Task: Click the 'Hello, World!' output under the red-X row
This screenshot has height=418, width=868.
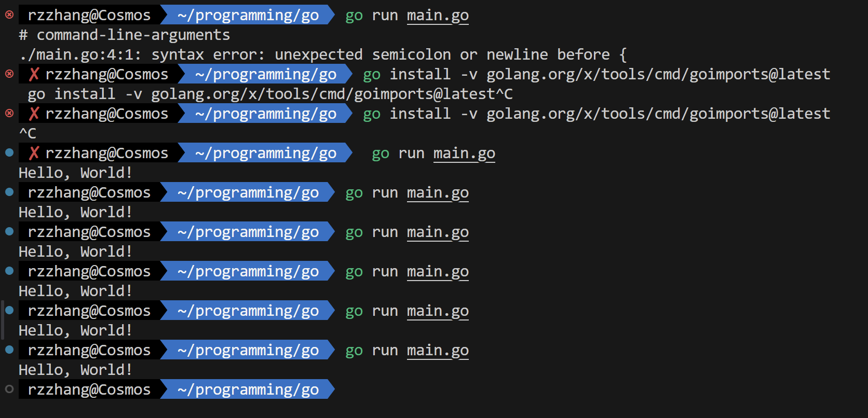Action: [x=76, y=173]
